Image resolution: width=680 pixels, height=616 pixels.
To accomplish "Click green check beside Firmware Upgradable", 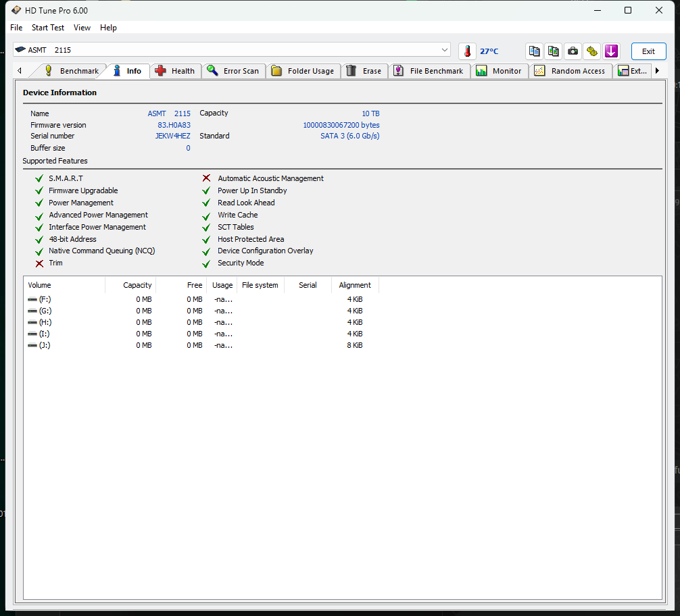I will pyautogui.click(x=39, y=190).
